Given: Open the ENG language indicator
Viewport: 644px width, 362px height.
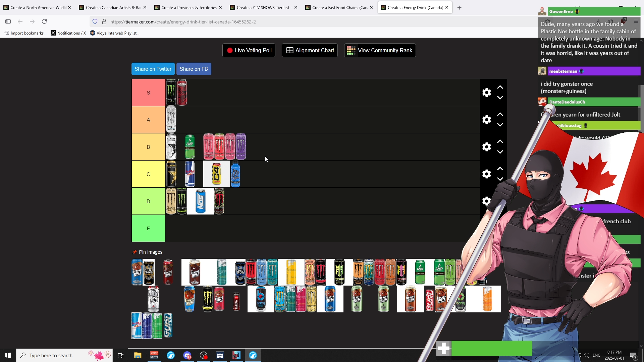Looking at the screenshot, I should pos(596,355).
